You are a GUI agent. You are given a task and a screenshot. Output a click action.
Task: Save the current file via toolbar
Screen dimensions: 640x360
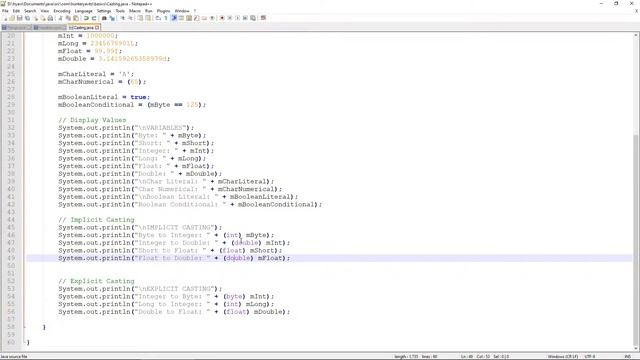tap(20, 18)
